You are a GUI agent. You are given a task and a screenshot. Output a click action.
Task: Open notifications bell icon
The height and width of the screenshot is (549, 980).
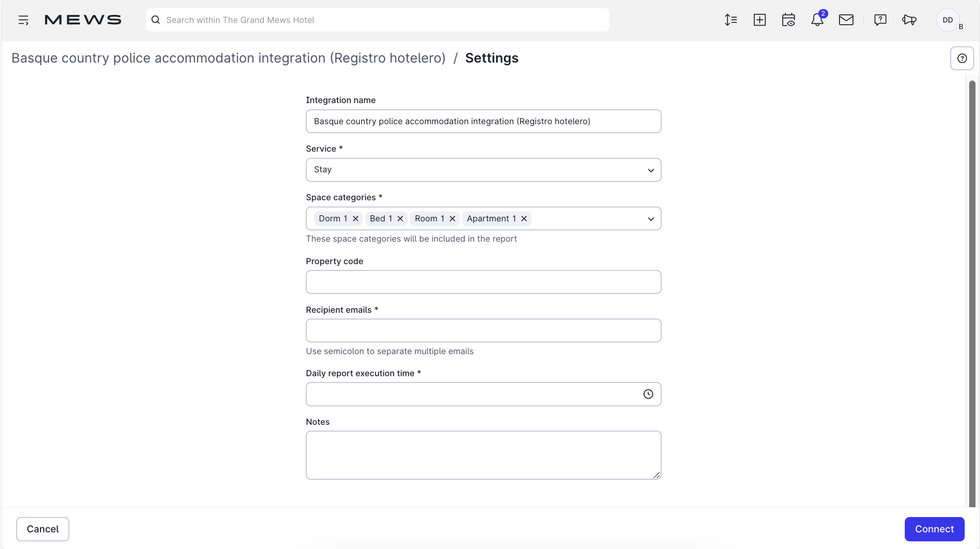[x=817, y=20]
